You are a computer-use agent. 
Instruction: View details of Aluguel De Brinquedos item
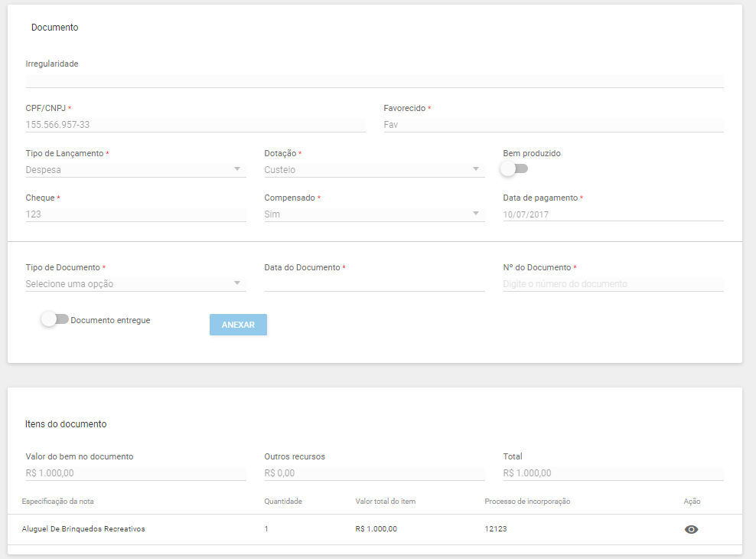(691, 529)
